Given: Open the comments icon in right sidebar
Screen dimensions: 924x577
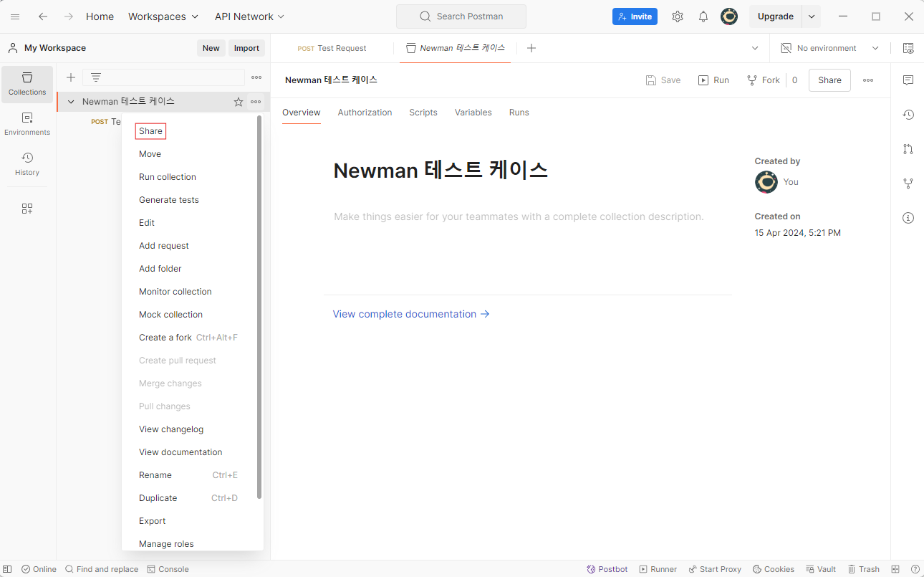Looking at the screenshot, I should pos(908,80).
